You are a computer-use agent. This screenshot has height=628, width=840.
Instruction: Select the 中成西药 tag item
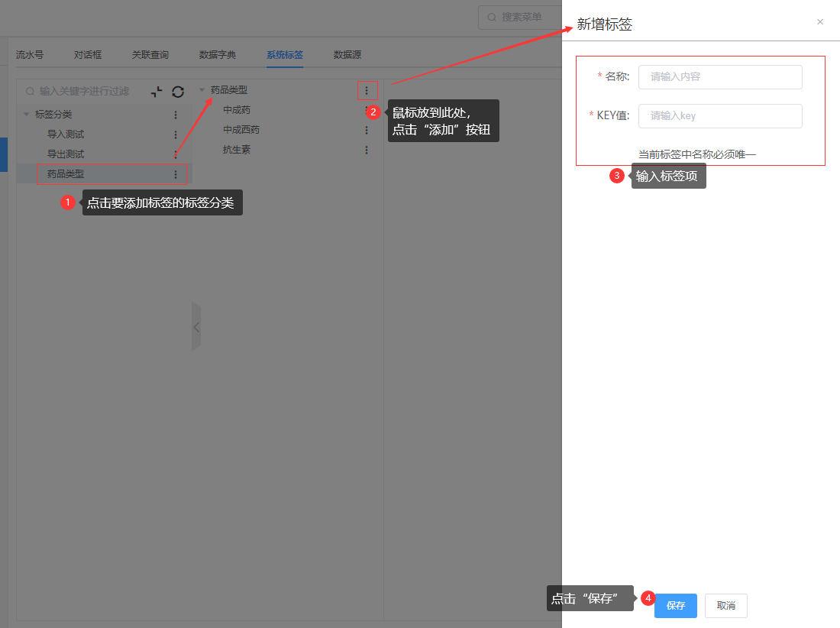click(x=241, y=130)
